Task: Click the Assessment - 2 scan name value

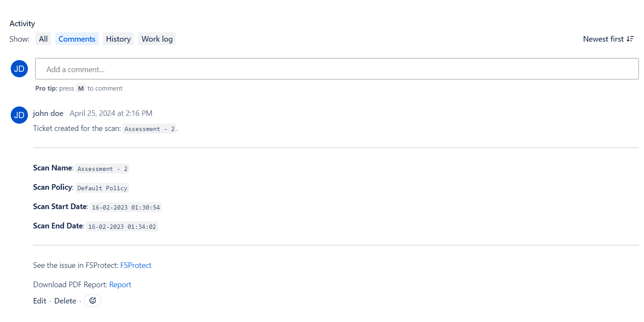Action: (x=103, y=169)
